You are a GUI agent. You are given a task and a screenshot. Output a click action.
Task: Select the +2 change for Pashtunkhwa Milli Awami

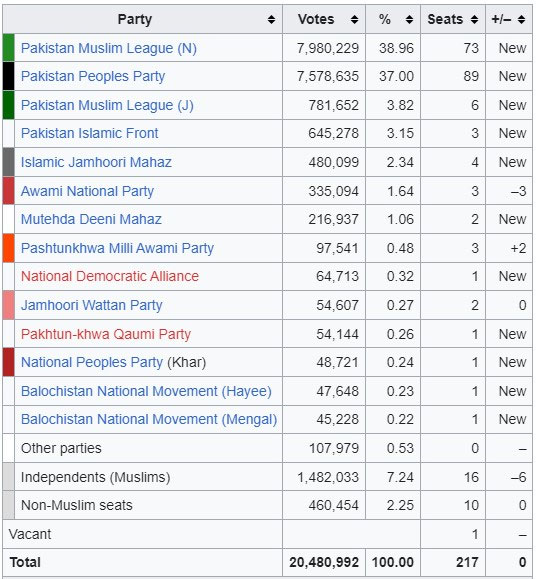[519, 248]
